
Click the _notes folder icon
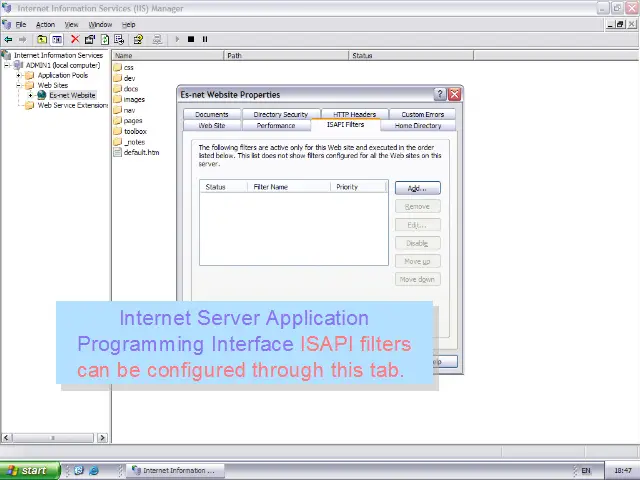(x=118, y=141)
